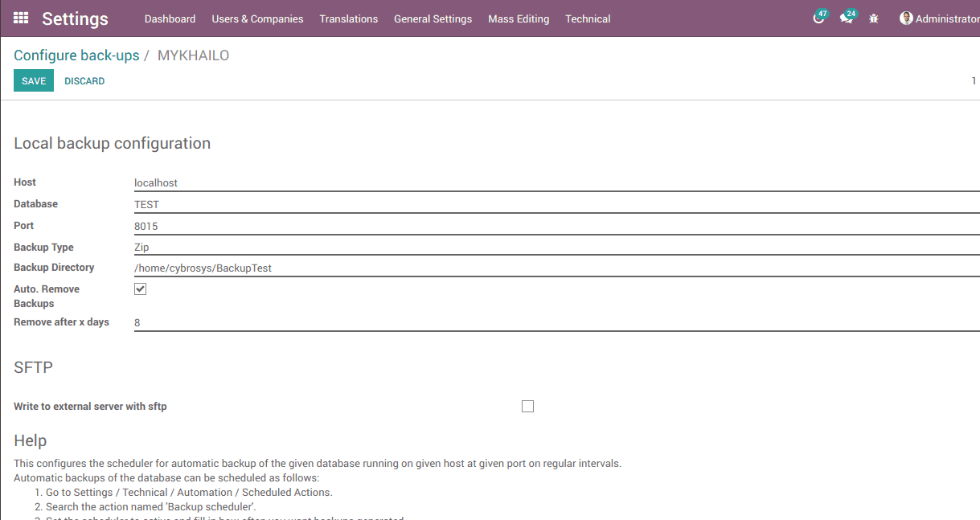Open the Translations menu
The height and width of the screenshot is (520, 980).
point(348,18)
